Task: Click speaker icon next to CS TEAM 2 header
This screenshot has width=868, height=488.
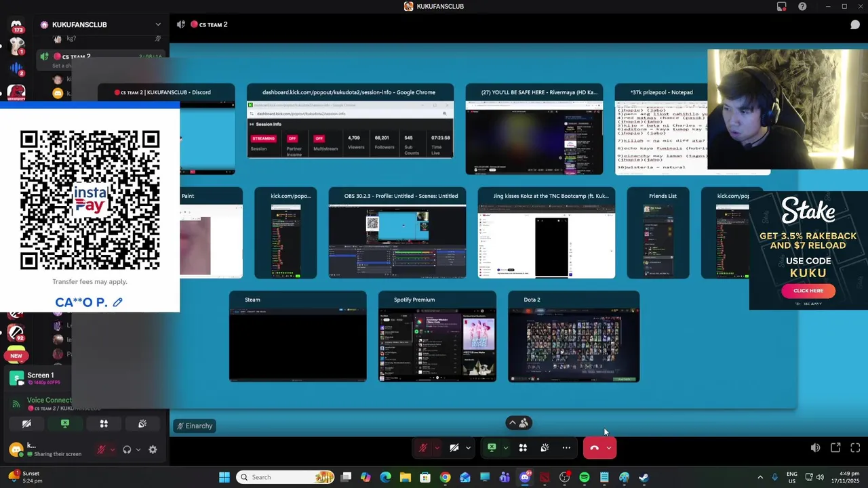Action: coord(181,24)
